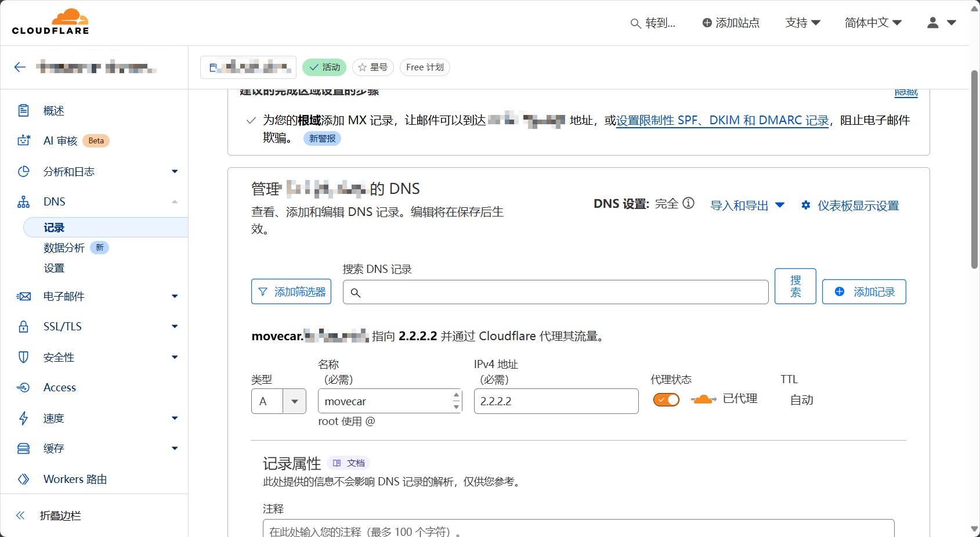Open 设置限制性 SPF、DKIM 和 DMARC 记录 link
Screen dimensions: 980x537
pos(722,121)
